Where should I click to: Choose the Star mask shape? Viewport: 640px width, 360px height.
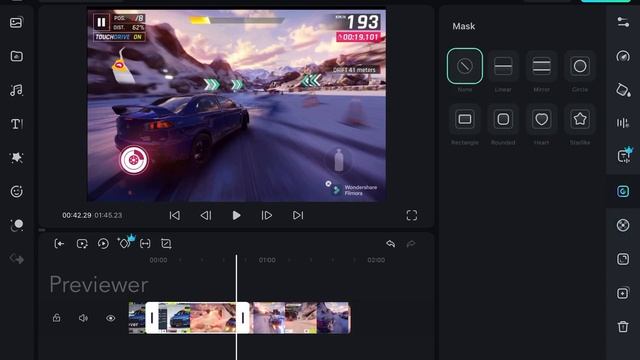coord(580,119)
